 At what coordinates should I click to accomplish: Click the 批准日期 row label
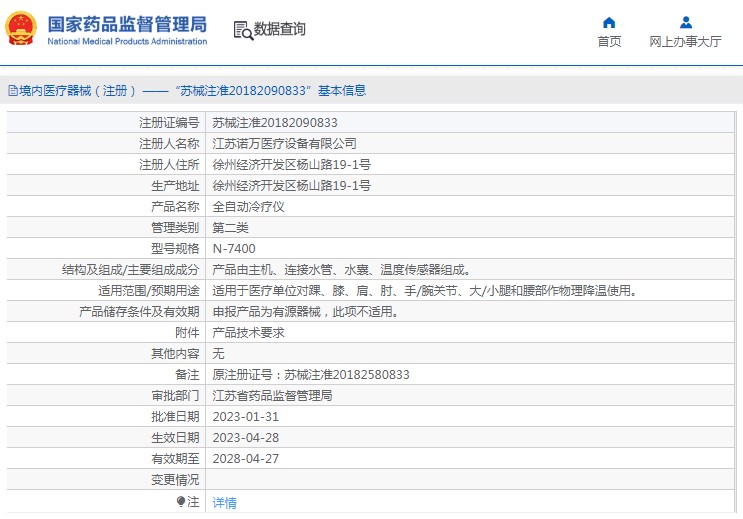(x=175, y=417)
